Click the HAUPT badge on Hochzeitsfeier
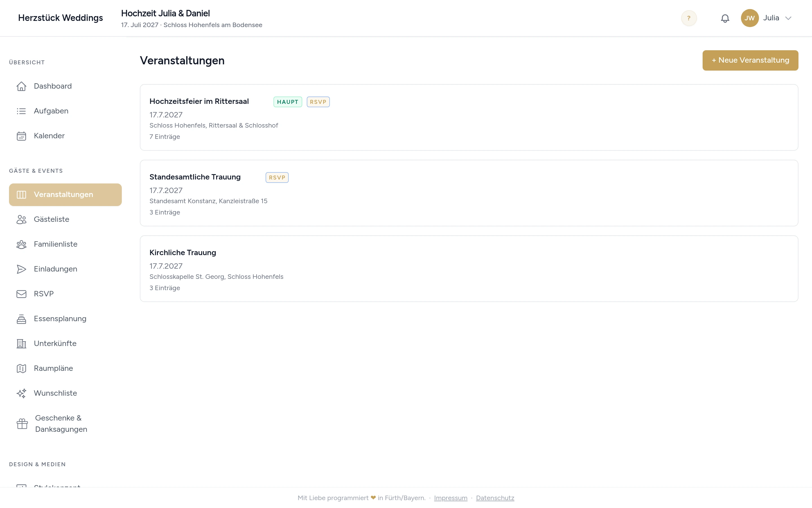The height and width of the screenshot is (508, 812). tap(288, 102)
